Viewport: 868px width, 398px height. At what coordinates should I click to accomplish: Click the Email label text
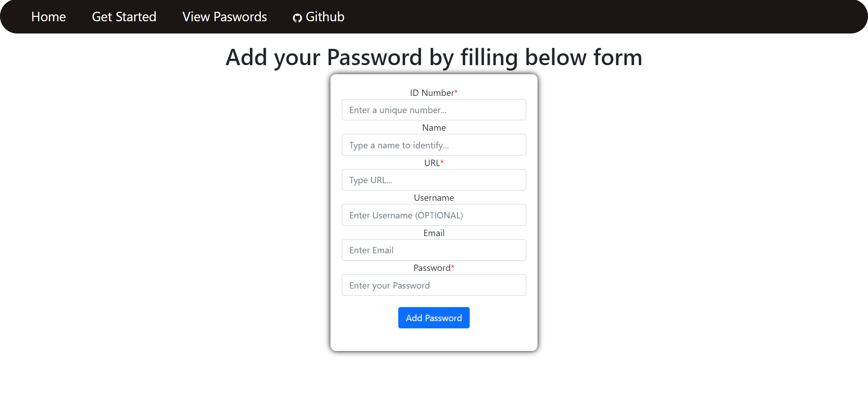coord(434,233)
